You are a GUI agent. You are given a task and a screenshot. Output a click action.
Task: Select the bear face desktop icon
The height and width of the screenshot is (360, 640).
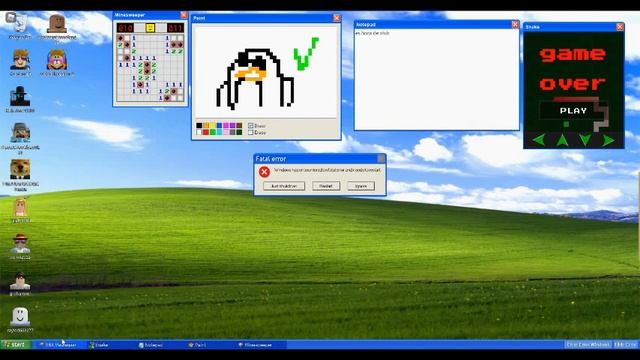click(x=20, y=175)
